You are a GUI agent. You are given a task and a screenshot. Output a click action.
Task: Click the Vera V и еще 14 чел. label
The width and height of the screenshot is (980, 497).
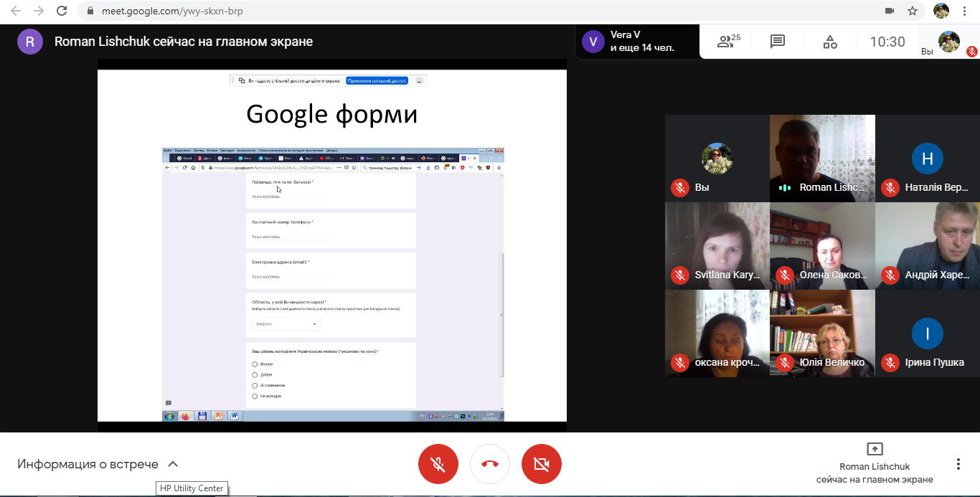click(642, 42)
